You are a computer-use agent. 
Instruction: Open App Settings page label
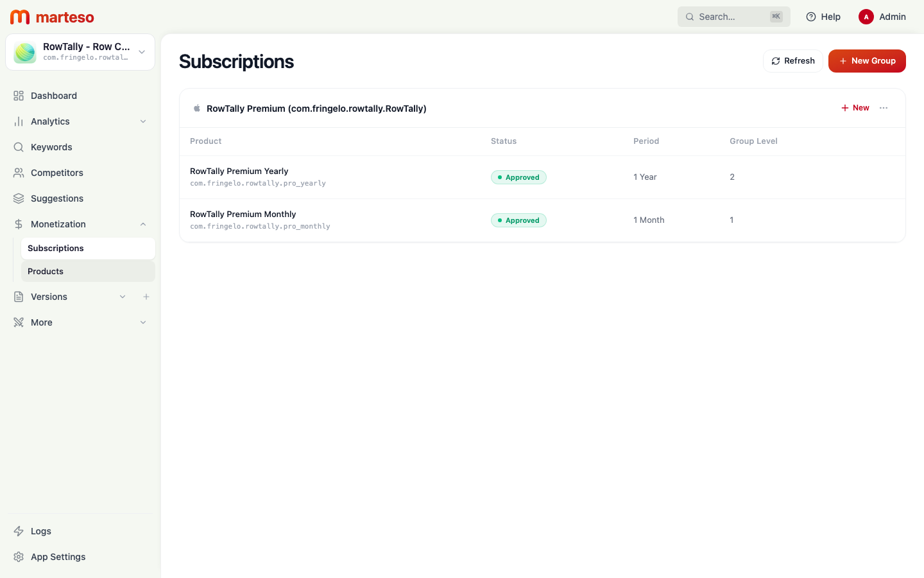coord(58,557)
